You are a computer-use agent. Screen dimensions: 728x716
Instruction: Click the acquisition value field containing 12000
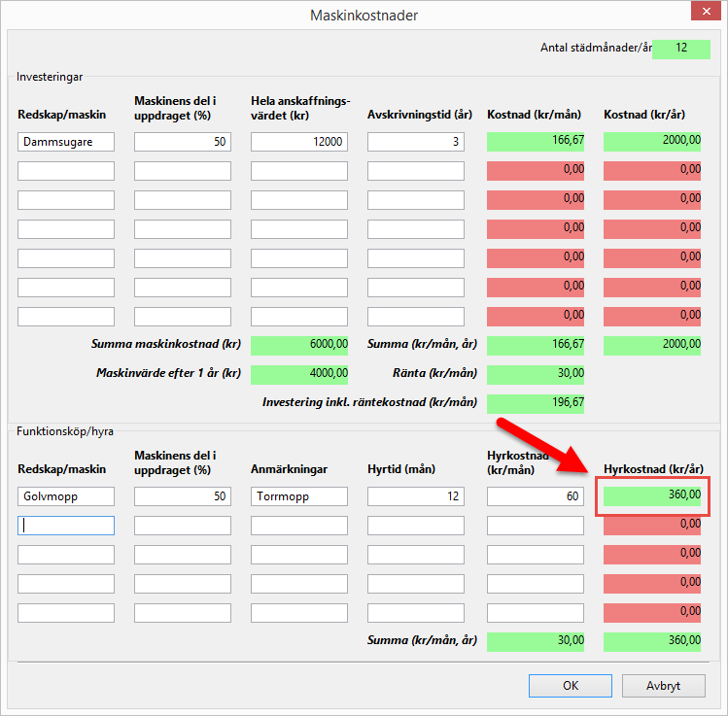(299, 142)
